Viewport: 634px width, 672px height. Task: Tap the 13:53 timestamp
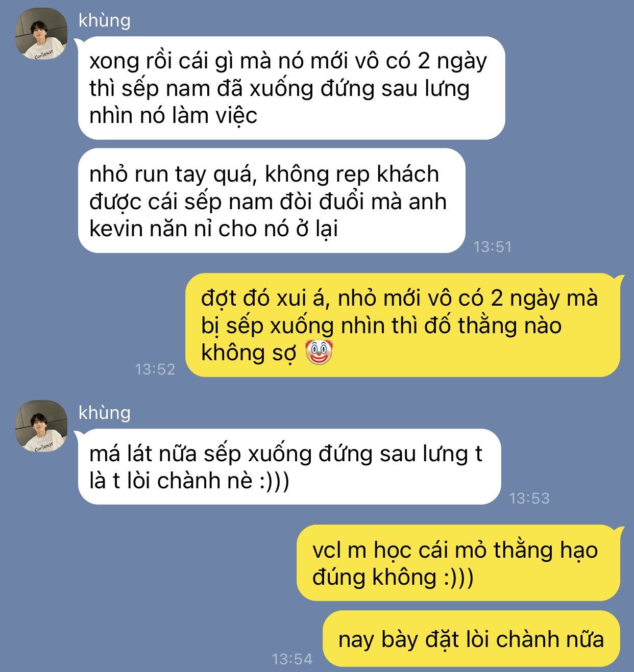529,498
